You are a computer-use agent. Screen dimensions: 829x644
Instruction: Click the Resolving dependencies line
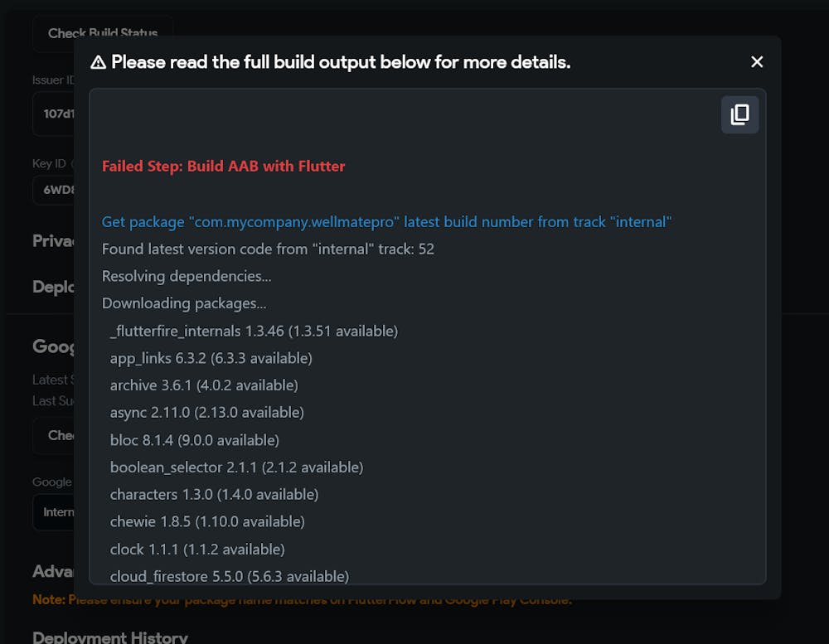[x=187, y=276]
